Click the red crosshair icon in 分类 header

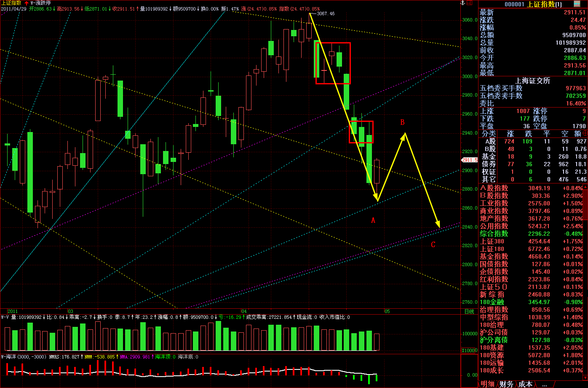point(585,133)
